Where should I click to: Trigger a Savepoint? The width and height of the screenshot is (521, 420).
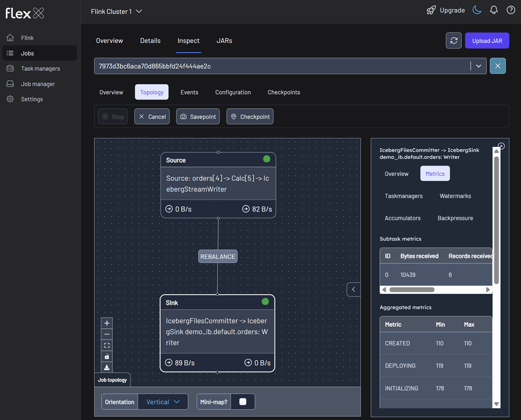pyautogui.click(x=198, y=116)
